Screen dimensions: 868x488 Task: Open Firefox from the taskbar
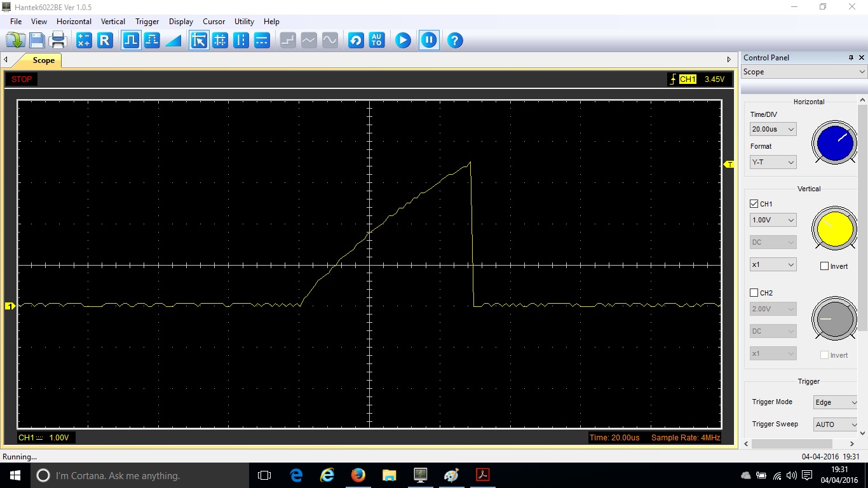(x=358, y=475)
